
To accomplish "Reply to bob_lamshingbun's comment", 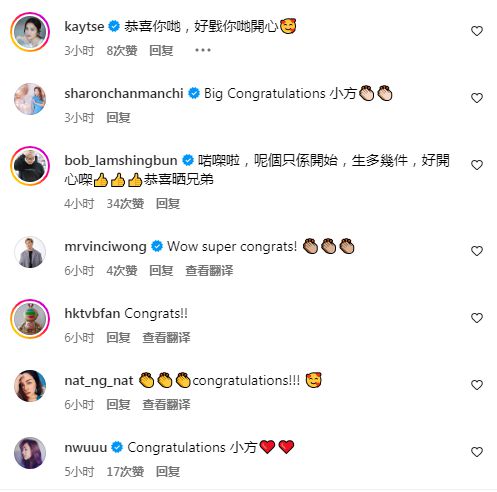I will pyautogui.click(x=168, y=204).
